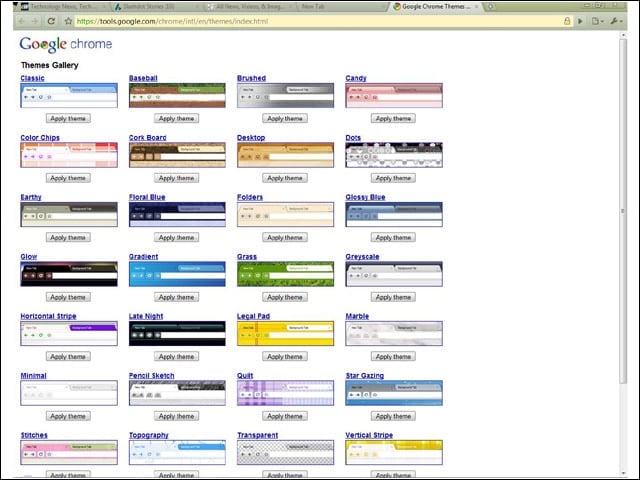Apply the Legal Pad theme
This screenshot has height=480, width=640.
click(285, 356)
